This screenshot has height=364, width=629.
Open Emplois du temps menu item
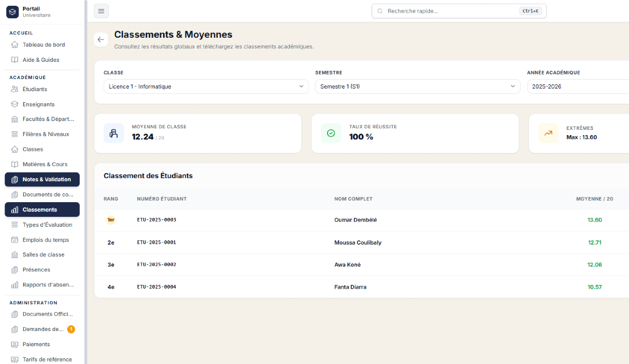pos(42,240)
